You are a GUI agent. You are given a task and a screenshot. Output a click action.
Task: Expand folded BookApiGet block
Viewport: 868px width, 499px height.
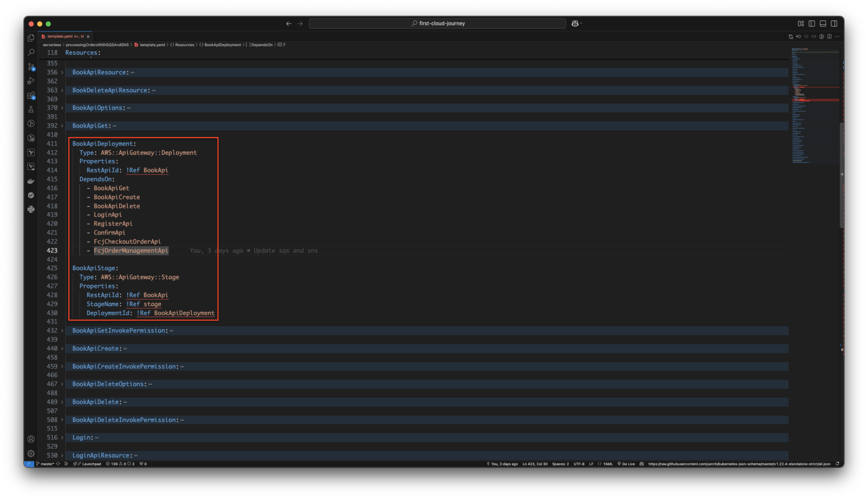tap(62, 126)
